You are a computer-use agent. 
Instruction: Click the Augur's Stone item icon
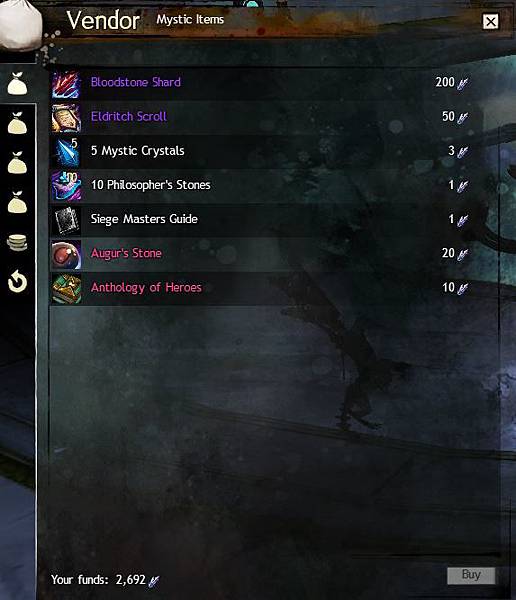point(66,254)
